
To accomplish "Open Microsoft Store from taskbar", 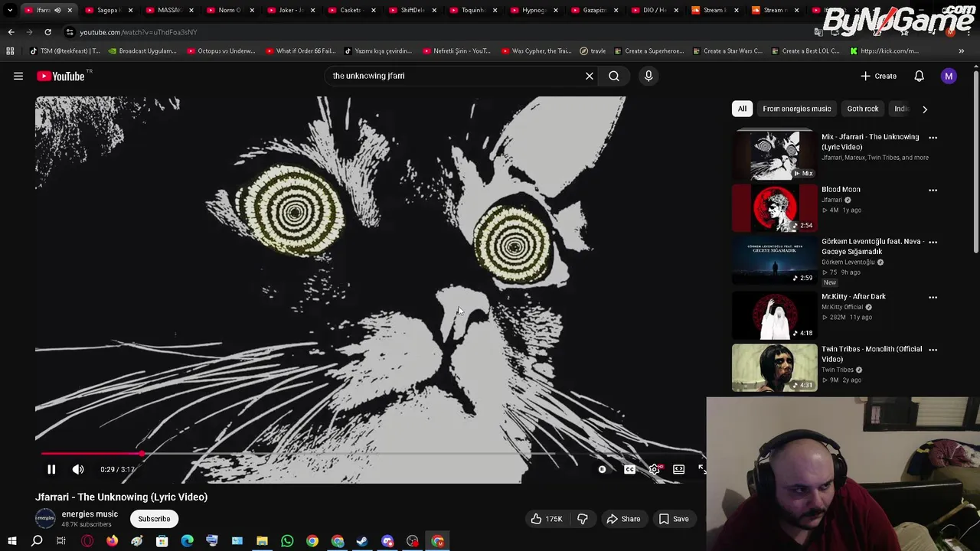I will click(x=162, y=542).
